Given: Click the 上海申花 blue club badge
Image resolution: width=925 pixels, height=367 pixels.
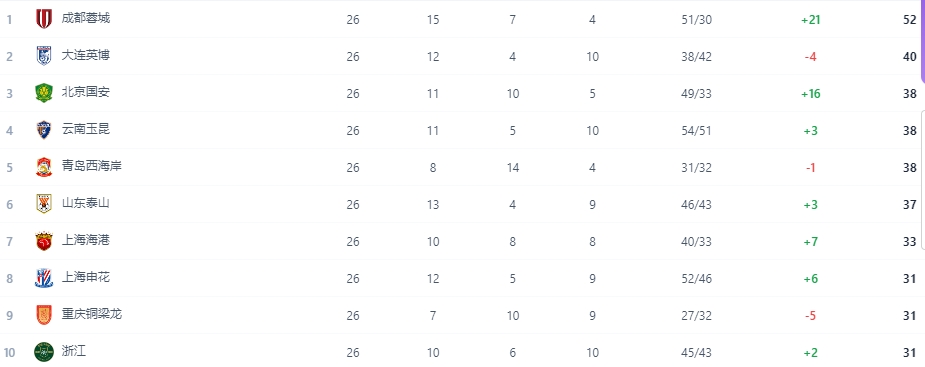Looking at the screenshot, I should 44,278.
